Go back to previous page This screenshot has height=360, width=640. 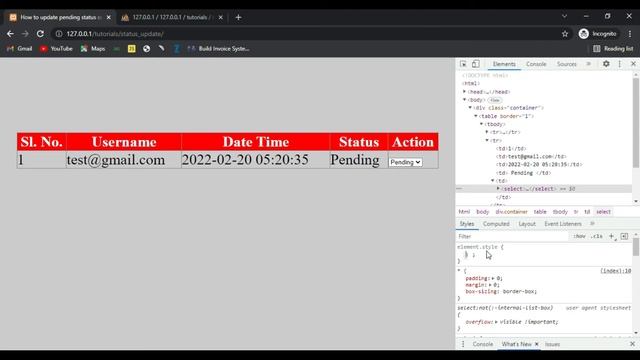10,34
